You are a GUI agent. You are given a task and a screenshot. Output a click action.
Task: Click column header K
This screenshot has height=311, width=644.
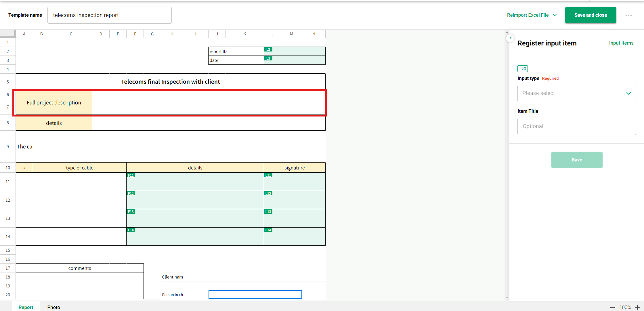coord(244,34)
